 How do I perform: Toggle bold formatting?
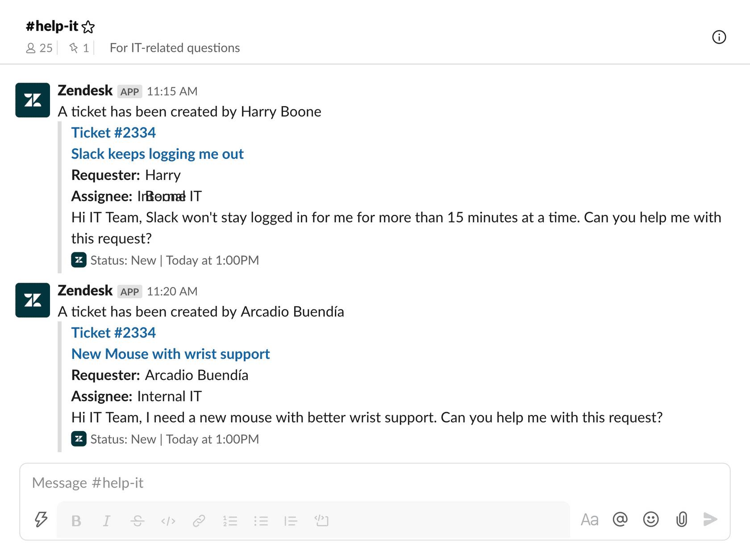coord(76,521)
